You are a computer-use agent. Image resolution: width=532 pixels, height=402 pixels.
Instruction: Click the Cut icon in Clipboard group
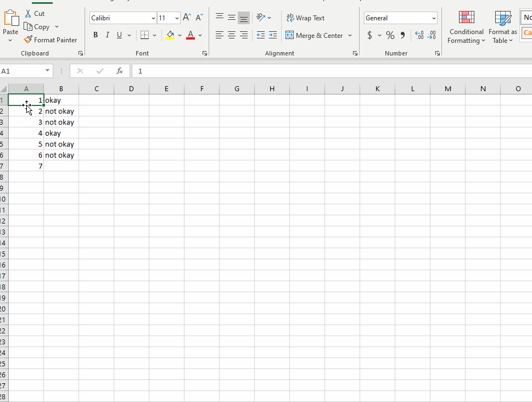pos(35,13)
